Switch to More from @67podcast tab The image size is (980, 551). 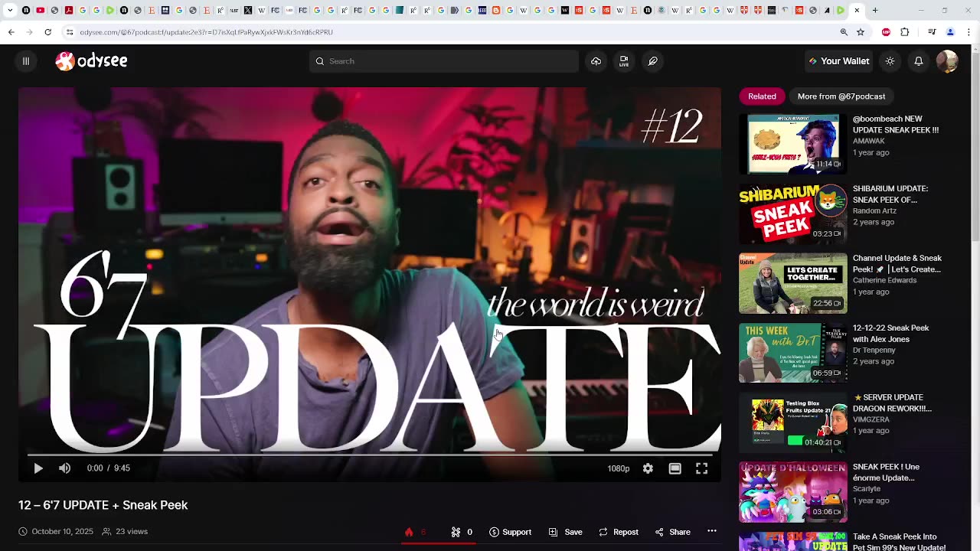pos(841,96)
